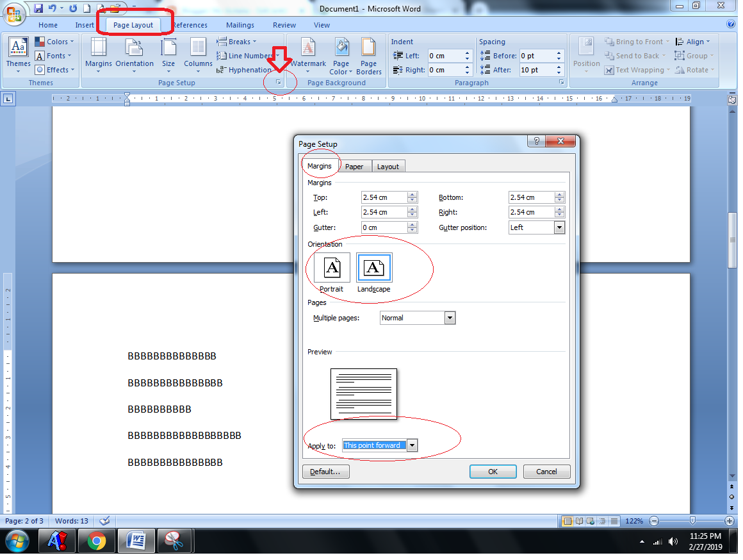Switch to Full Screen Reading view
The width and height of the screenshot is (743, 560).
[x=579, y=521]
